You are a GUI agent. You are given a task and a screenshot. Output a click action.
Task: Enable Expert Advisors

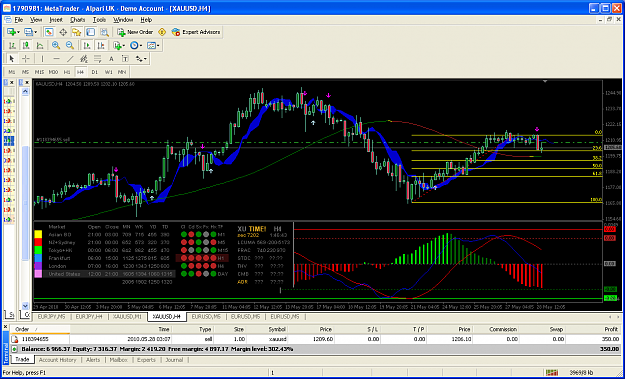point(196,32)
